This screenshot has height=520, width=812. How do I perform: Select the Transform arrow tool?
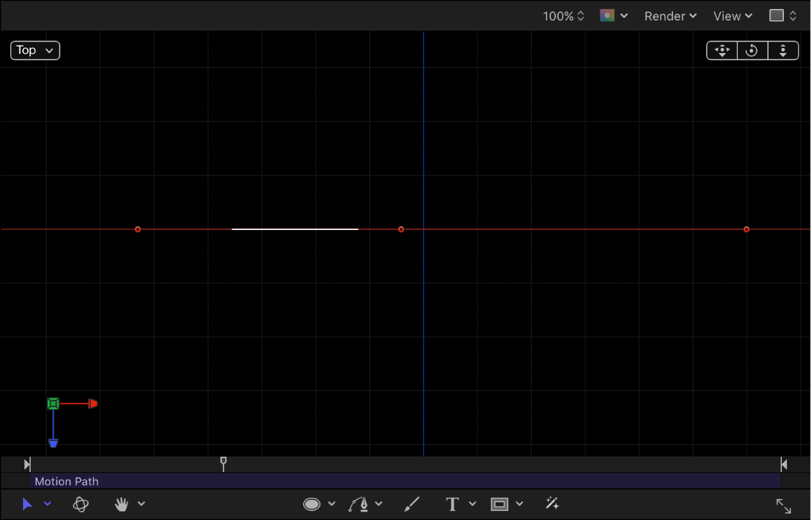(x=27, y=504)
